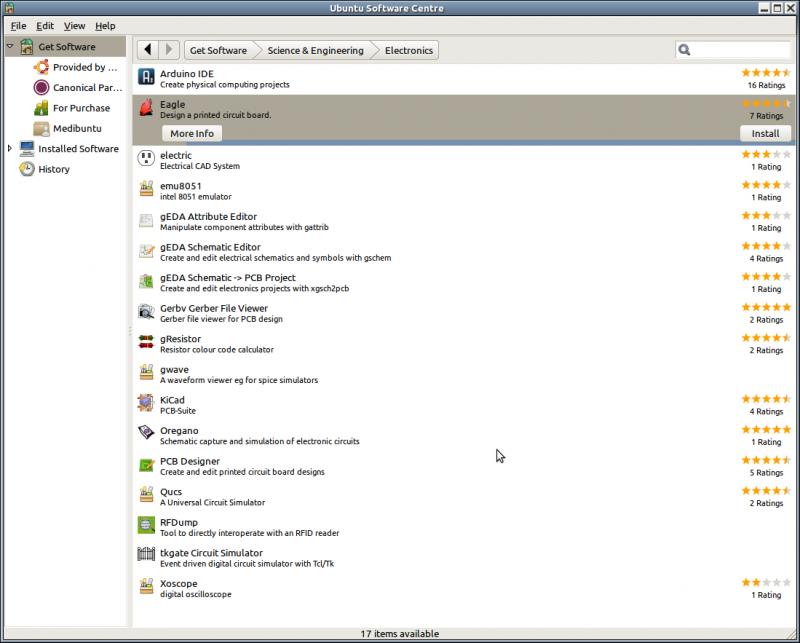This screenshot has height=643, width=800.
Task: Click the Xoscope two-star rating
Action: [766, 582]
